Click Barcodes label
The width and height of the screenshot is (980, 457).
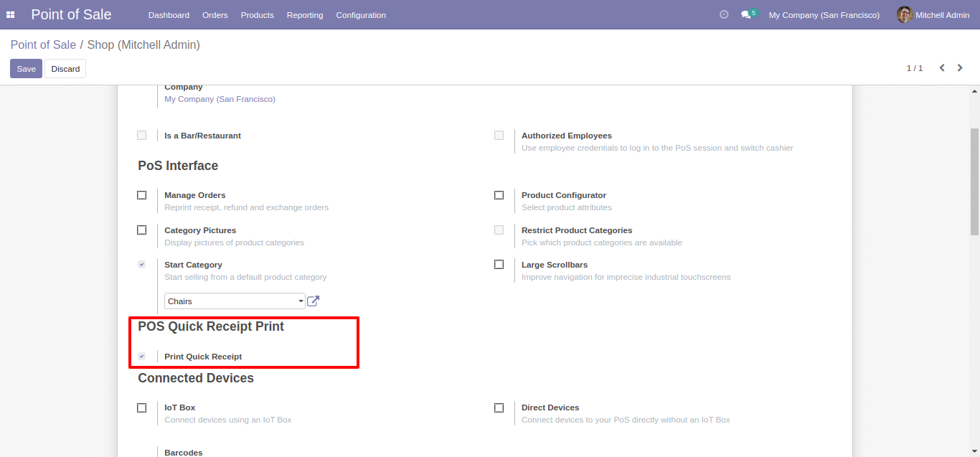pos(184,453)
